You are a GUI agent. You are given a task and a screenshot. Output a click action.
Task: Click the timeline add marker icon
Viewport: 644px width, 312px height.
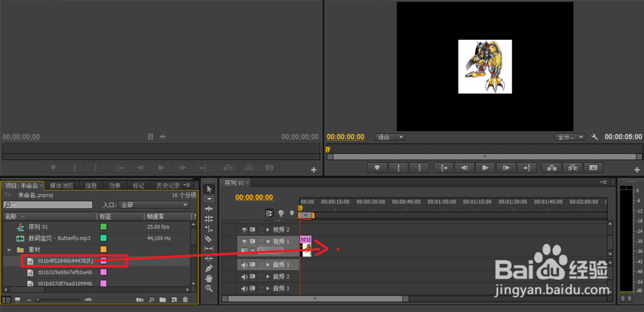click(x=292, y=213)
